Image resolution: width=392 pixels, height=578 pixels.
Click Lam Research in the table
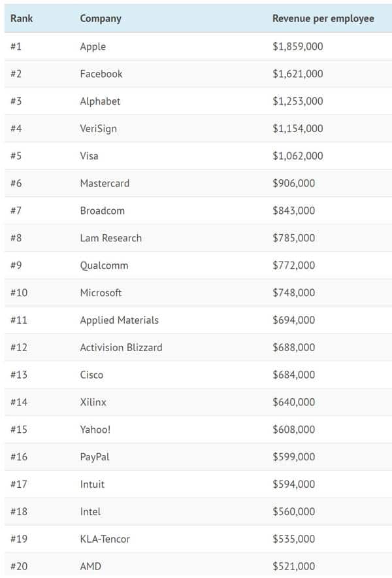(x=110, y=238)
